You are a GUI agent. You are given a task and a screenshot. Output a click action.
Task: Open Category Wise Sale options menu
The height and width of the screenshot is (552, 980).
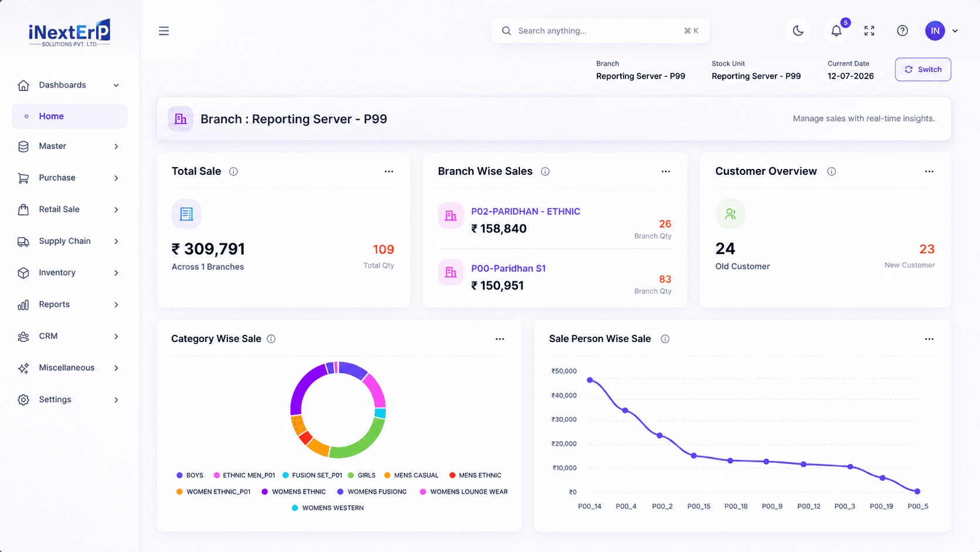pos(500,339)
